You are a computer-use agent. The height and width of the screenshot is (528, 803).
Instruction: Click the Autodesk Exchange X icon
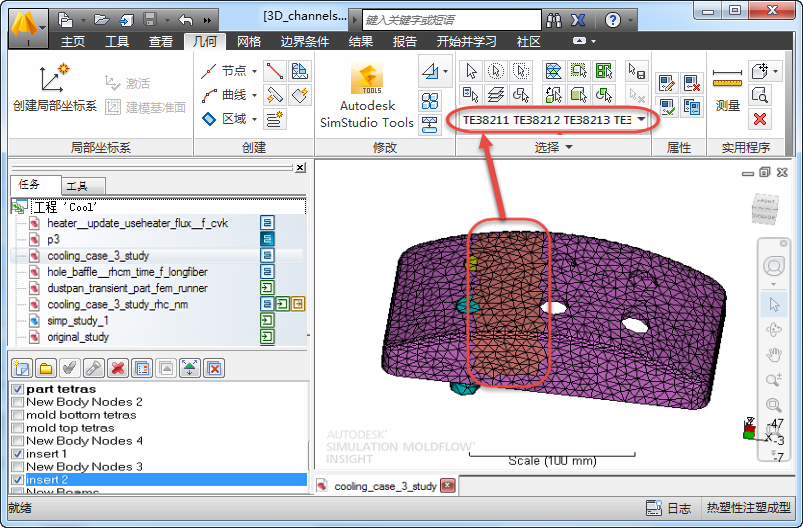coord(578,20)
